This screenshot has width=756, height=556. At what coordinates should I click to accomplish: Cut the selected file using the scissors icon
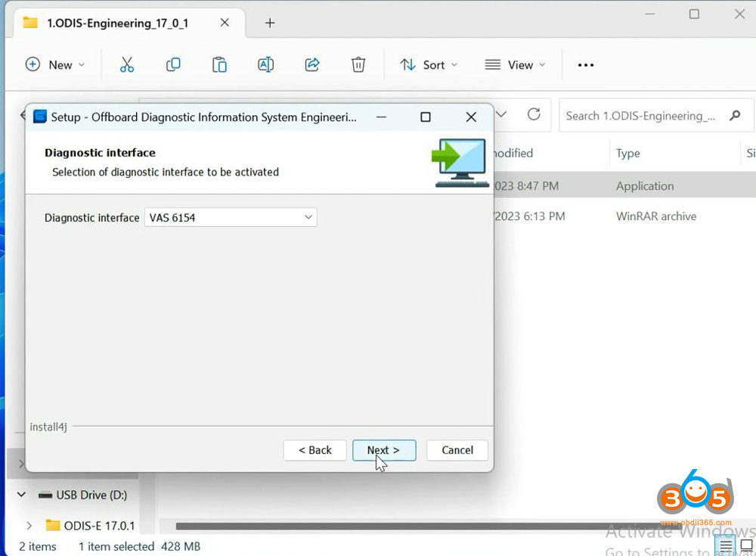[126, 64]
